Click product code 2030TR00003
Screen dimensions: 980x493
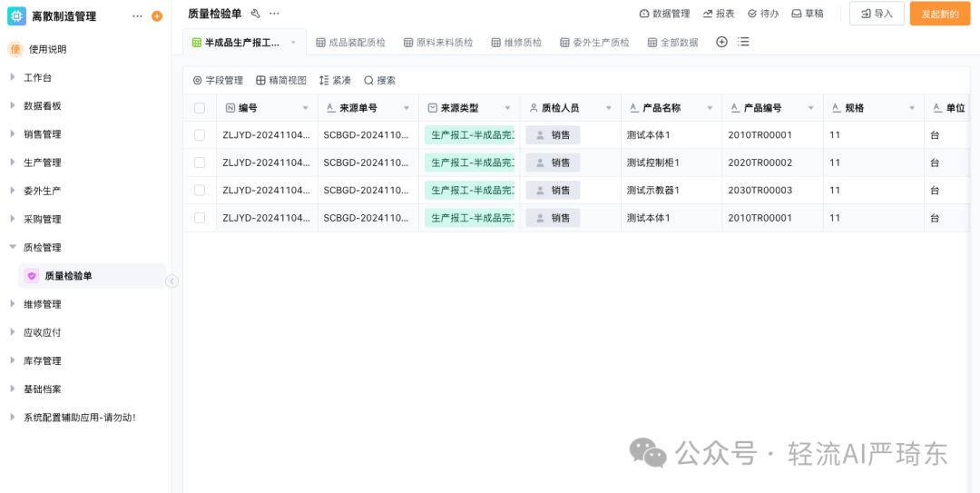[760, 190]
